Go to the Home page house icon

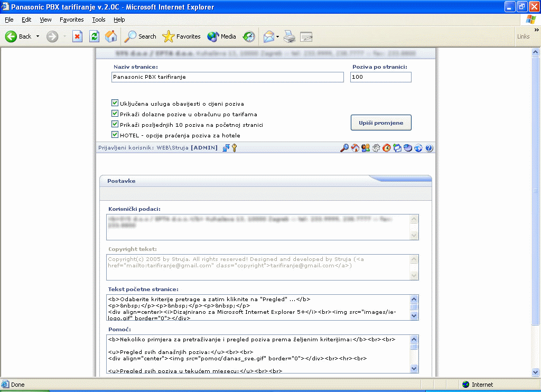111,36
